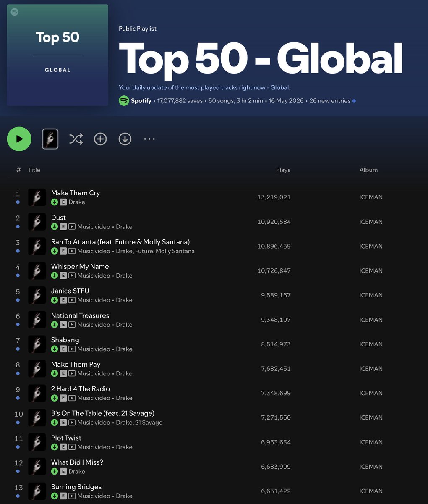Open the track Plot Twist
The height and width of the screenshot is (504, 428).
[66, 438]
